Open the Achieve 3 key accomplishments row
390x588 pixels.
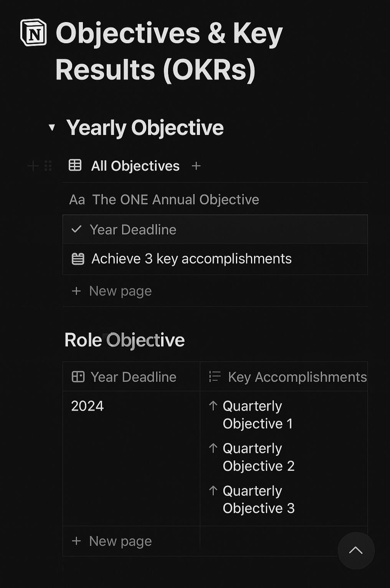pyautogui.click(x=191, y=259)
